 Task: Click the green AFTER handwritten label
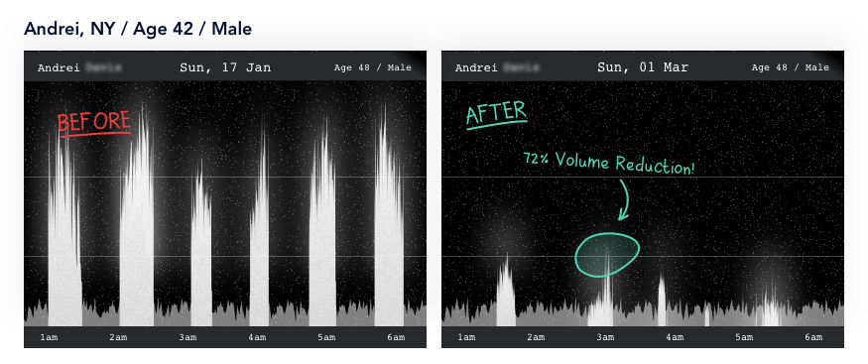pyautogui.click(x=496, y=114)
